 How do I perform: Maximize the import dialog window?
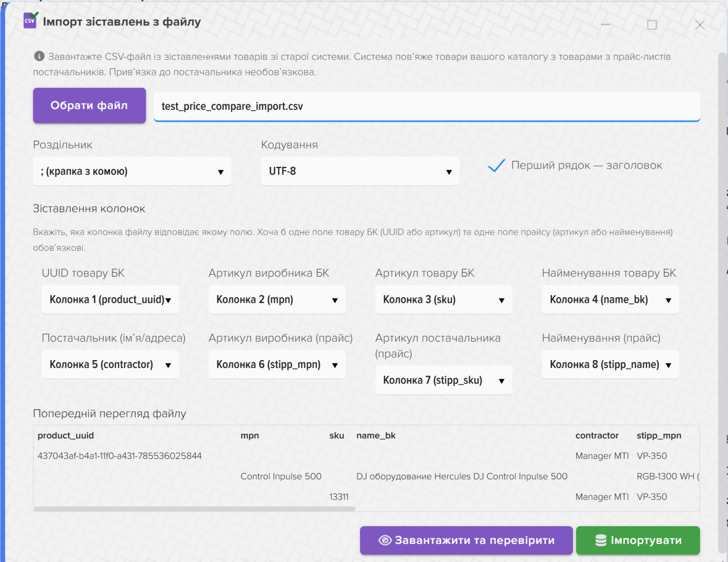652,24
